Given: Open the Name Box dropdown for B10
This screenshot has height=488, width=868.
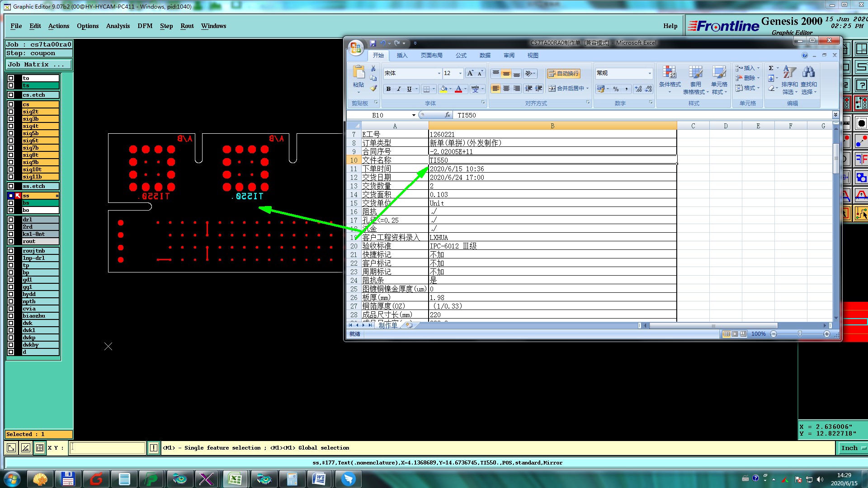Looking at the screenshot, I should tap(414, 115).
